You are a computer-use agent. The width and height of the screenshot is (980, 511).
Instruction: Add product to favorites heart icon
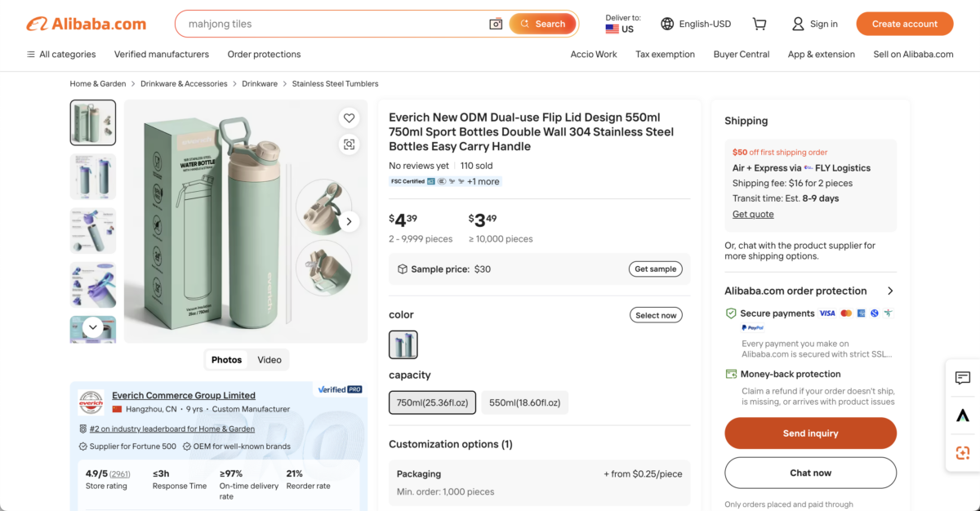[x=349, y=118]
